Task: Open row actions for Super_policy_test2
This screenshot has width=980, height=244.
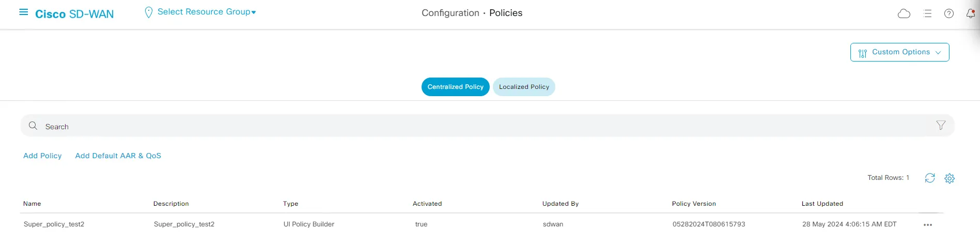Action: point(927,225)
